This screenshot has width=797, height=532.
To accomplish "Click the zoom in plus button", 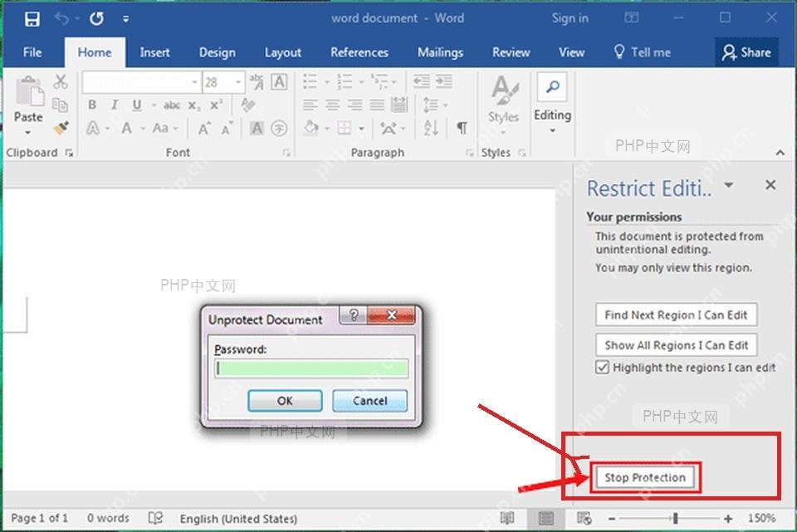I will (x=728, y=519).
